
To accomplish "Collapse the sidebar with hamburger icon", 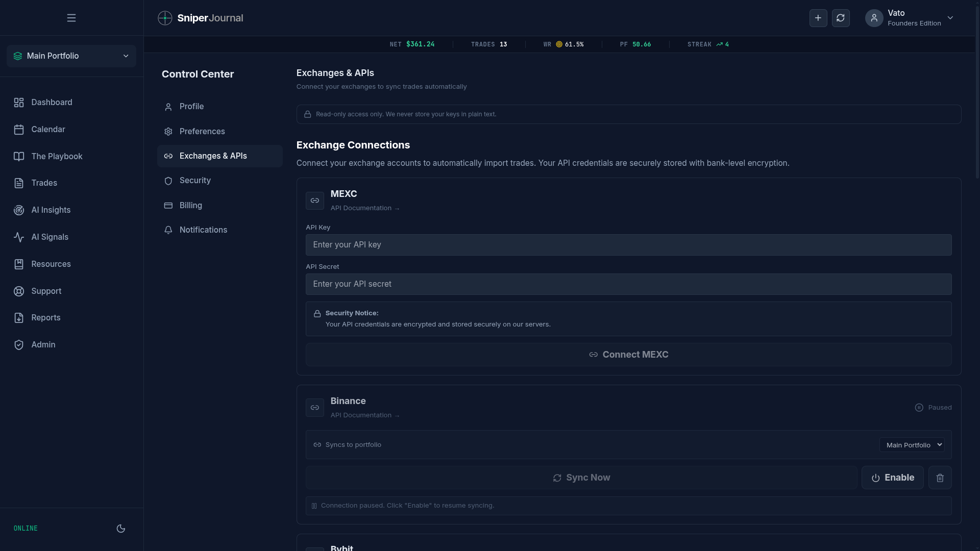I will coord(71,18).
